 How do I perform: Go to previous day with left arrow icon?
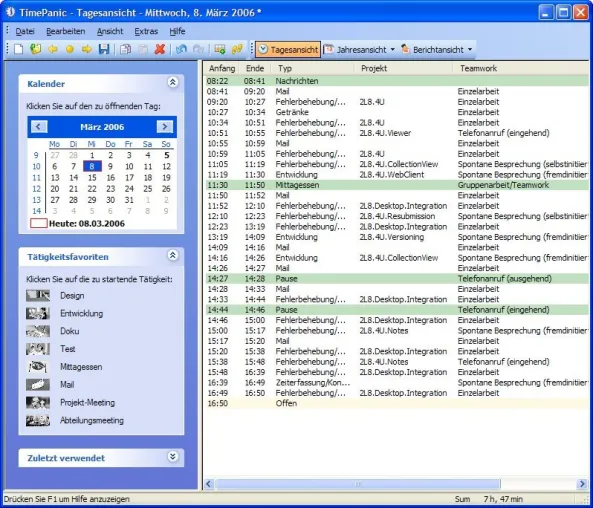tap(53, 50)
